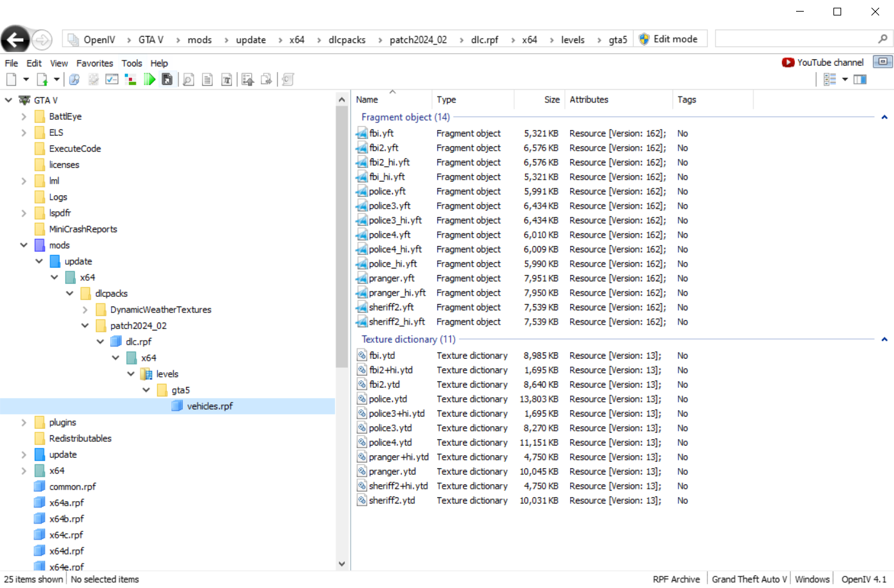This screenshot has width=894, height=588.
Task: Open the Tools menu
Action: click(131, 63)
